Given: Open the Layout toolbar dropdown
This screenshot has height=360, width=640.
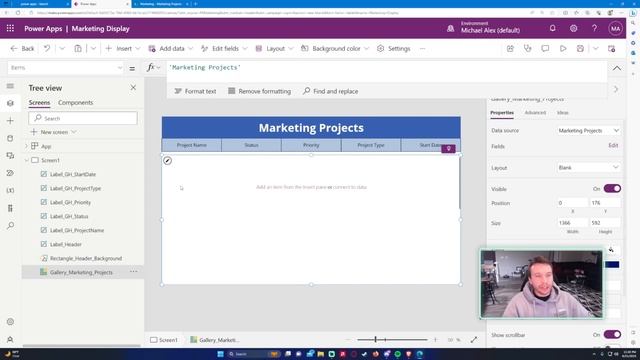Looking at the screenshot, I should 274,49.
